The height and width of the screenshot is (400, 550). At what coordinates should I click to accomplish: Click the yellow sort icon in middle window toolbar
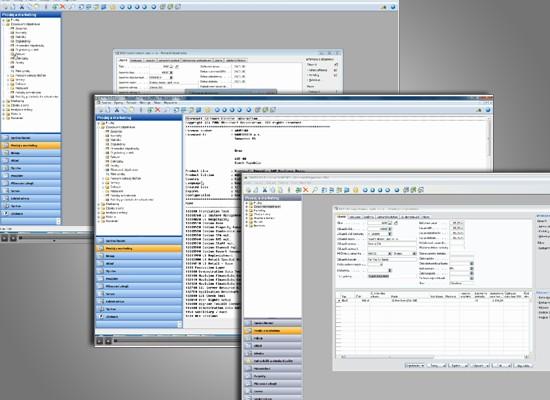pos(208,110)
